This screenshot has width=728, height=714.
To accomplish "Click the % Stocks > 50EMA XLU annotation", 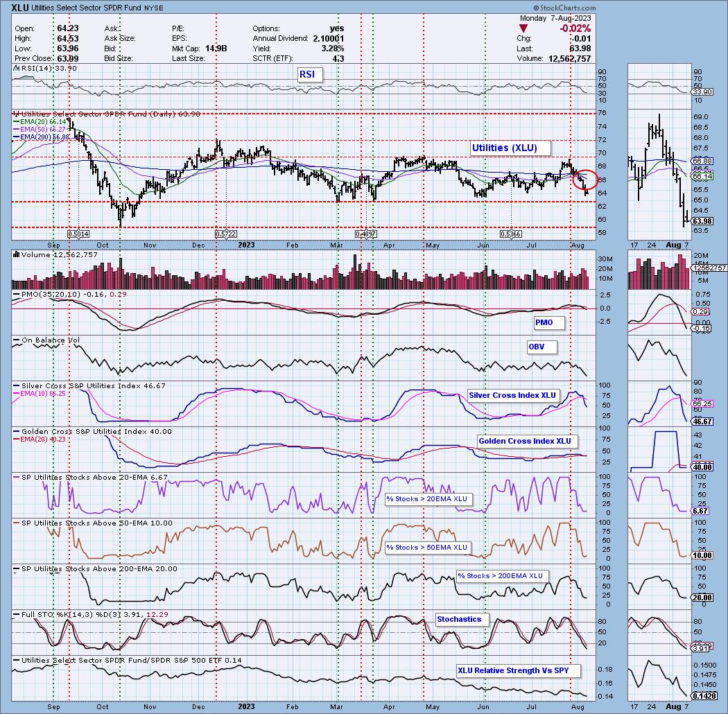I will click(426, 548).
